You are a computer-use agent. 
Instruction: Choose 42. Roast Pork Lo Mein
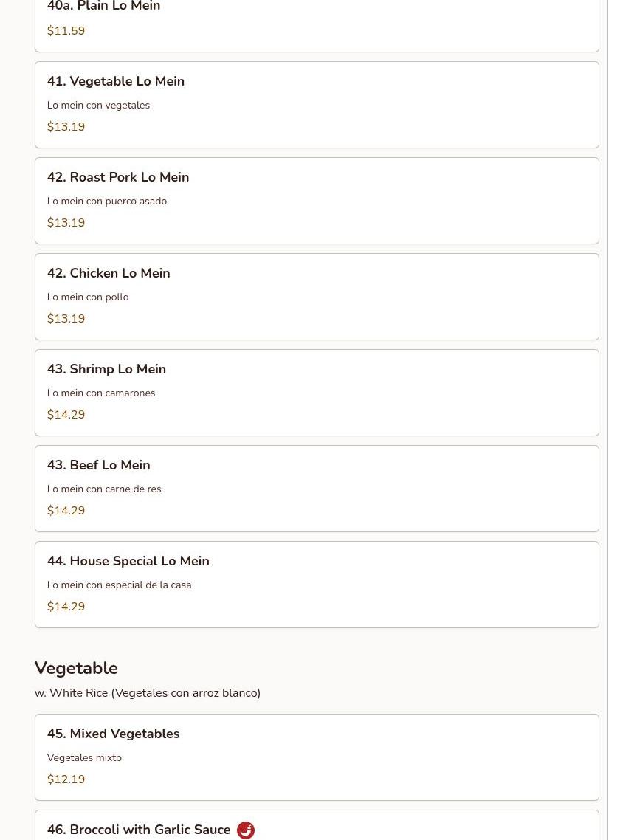317,200
